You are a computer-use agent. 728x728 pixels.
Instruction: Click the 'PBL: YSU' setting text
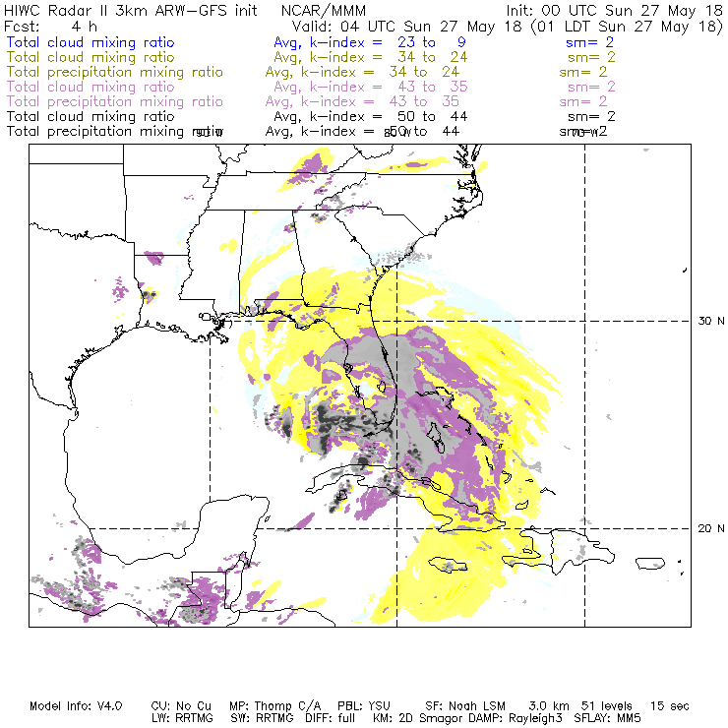(364, 706)
